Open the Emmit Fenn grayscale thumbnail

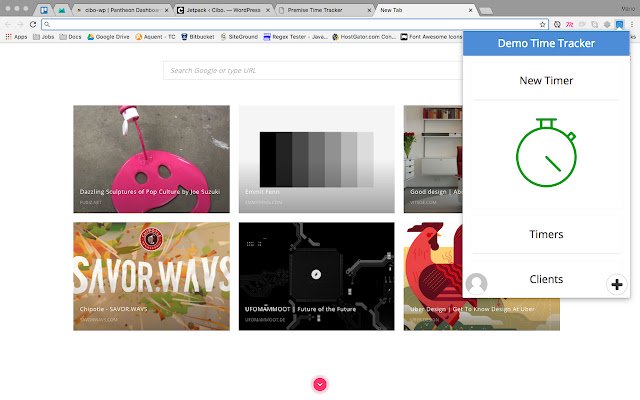coord(317,159)
